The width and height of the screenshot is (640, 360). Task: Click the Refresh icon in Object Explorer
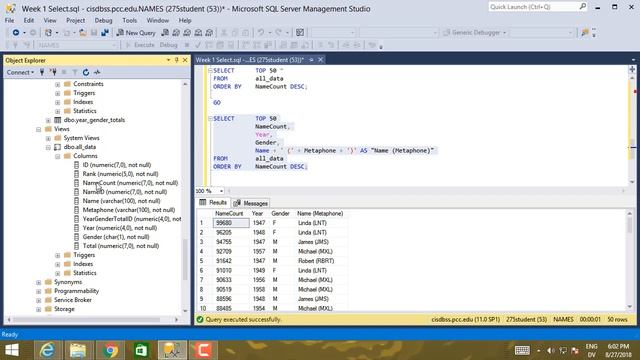86,72
